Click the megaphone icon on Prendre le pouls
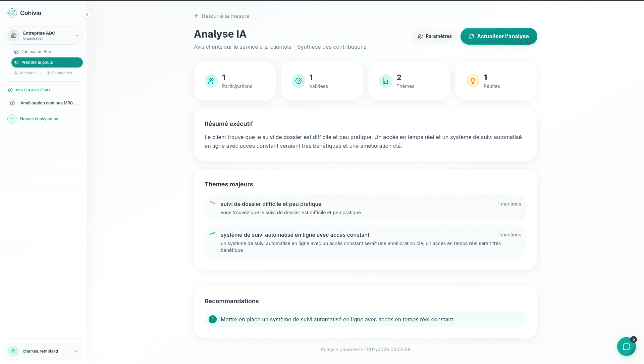Image resolution: width=644 pixels, height=364 pixels. [x=17, y=62]
